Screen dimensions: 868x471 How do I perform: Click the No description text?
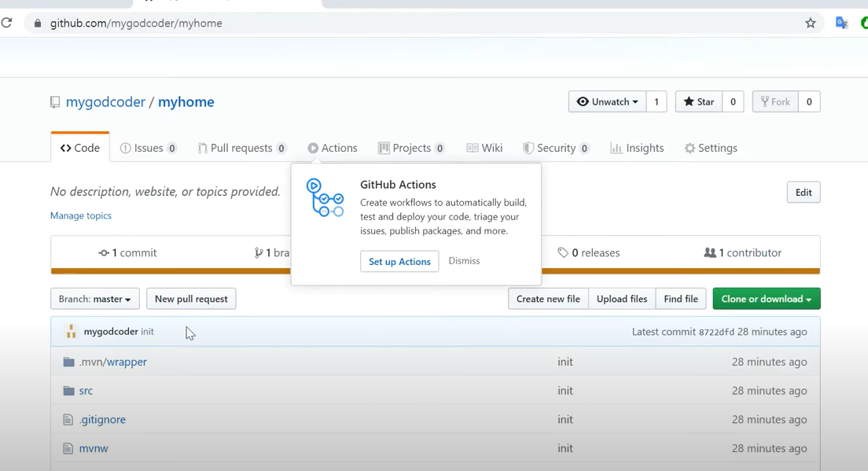165,192
